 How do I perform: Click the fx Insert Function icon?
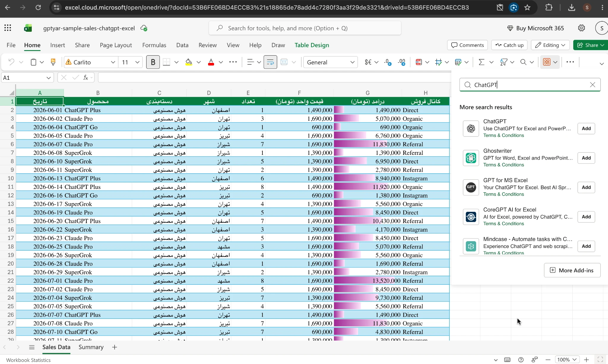(x=85, y=77)
